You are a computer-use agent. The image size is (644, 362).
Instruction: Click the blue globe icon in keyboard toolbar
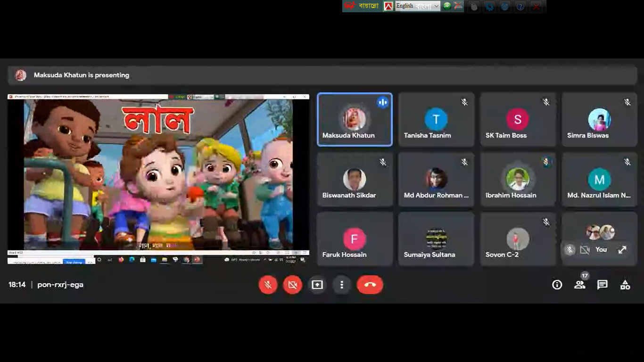coord(505,6)
